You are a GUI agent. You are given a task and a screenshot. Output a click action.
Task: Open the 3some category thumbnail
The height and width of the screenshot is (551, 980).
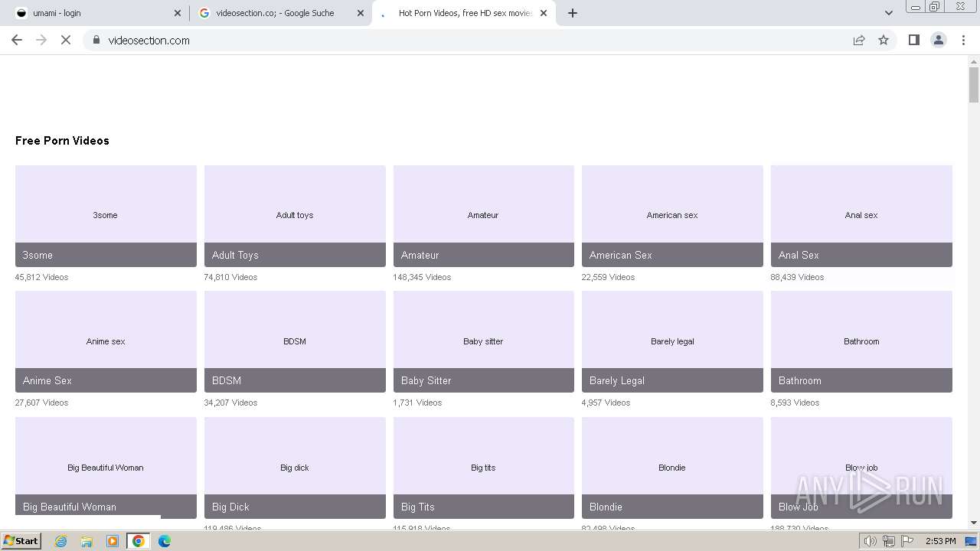[x=106, y=216]
